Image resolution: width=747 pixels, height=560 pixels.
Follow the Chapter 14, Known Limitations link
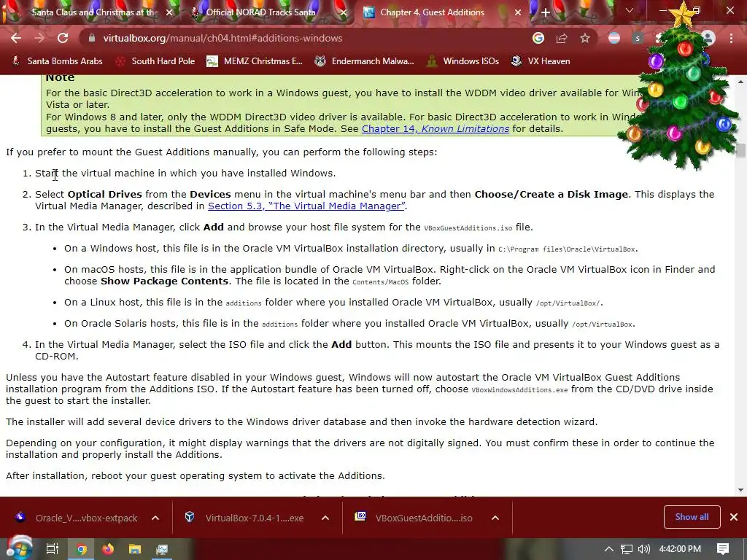[x=436, y=128]
